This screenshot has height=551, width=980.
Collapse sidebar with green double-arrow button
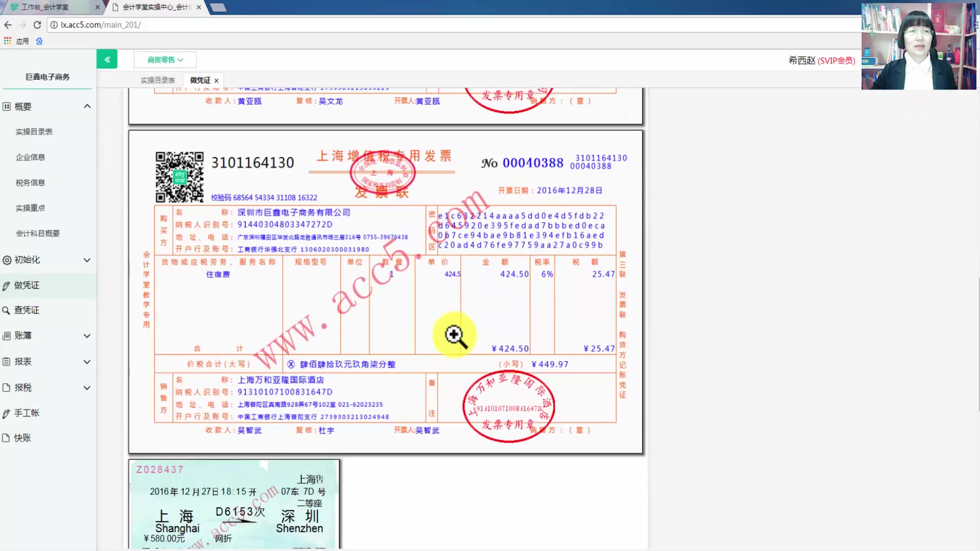click(107, 59)
